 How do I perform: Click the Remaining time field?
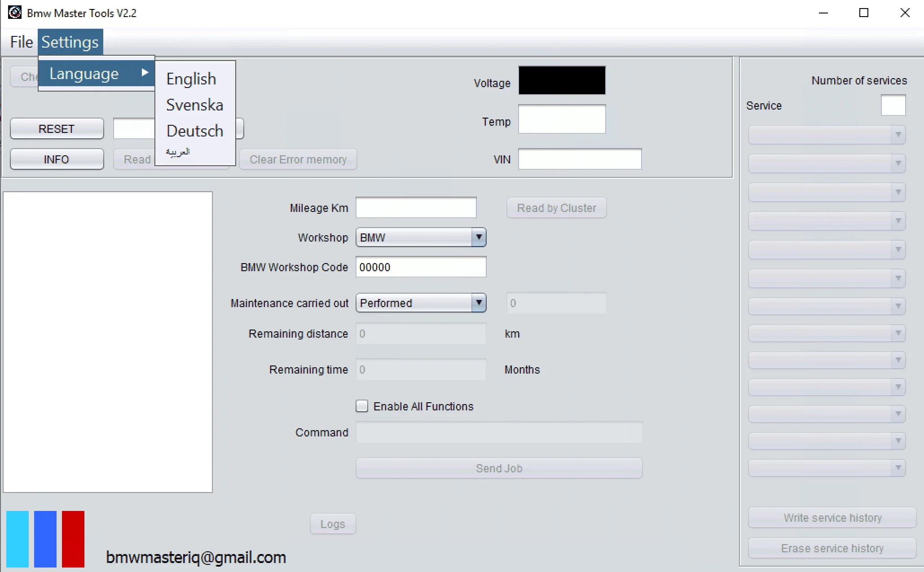(x=421, y=370)
